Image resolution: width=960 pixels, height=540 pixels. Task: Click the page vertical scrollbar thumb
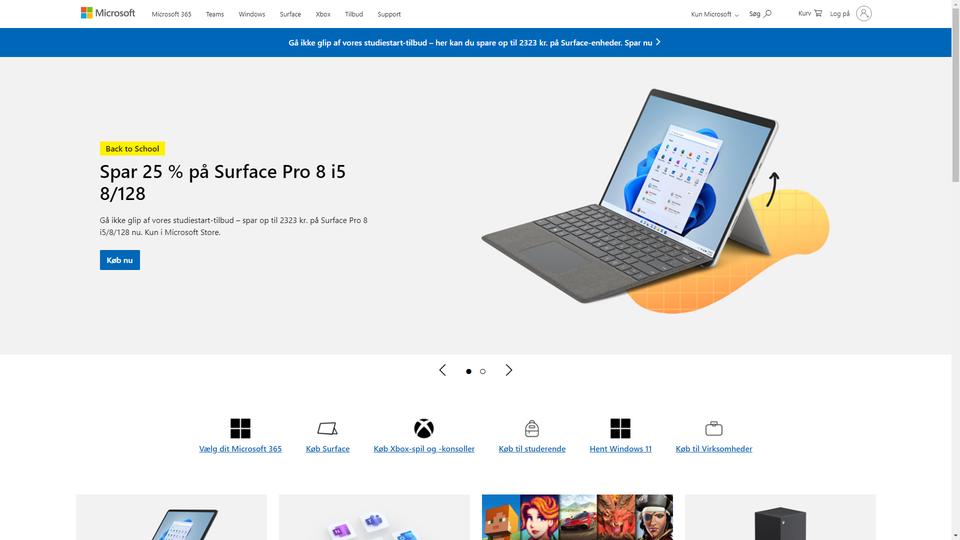tap(955, 92)
